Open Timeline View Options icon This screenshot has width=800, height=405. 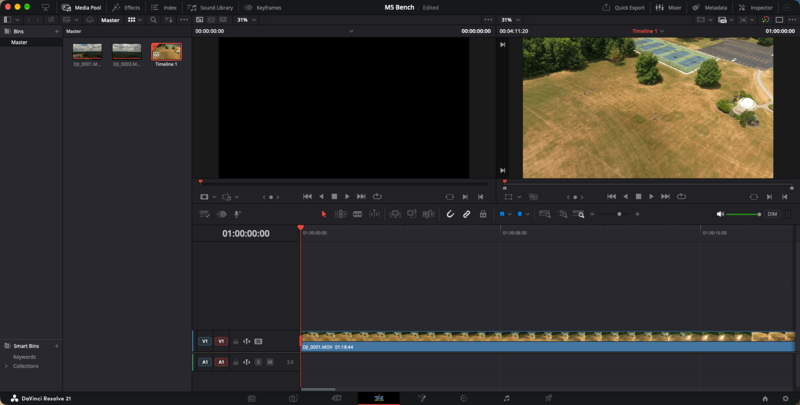click(205, 214)
